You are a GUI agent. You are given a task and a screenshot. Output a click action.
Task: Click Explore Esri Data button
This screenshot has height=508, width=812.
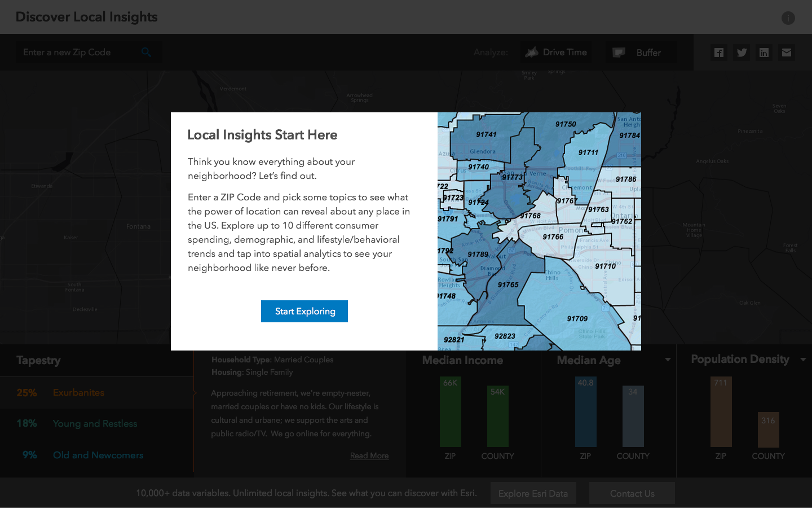point(533,493)
